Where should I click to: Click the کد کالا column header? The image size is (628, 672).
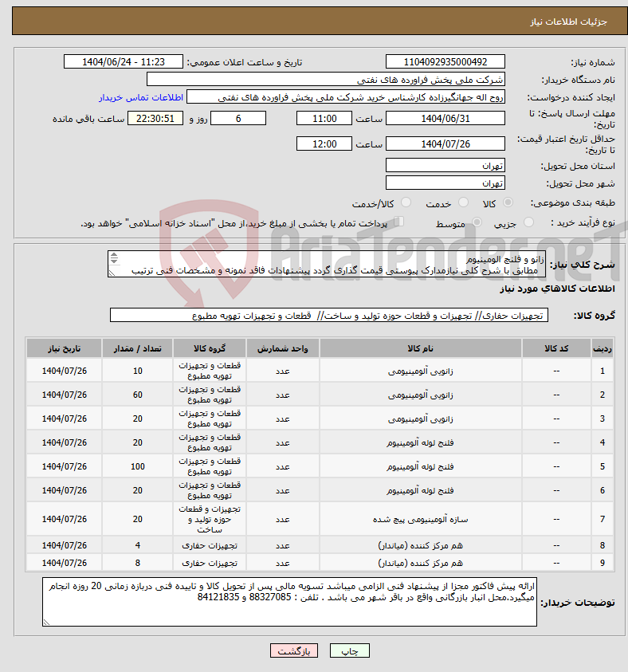pos(556,348)
